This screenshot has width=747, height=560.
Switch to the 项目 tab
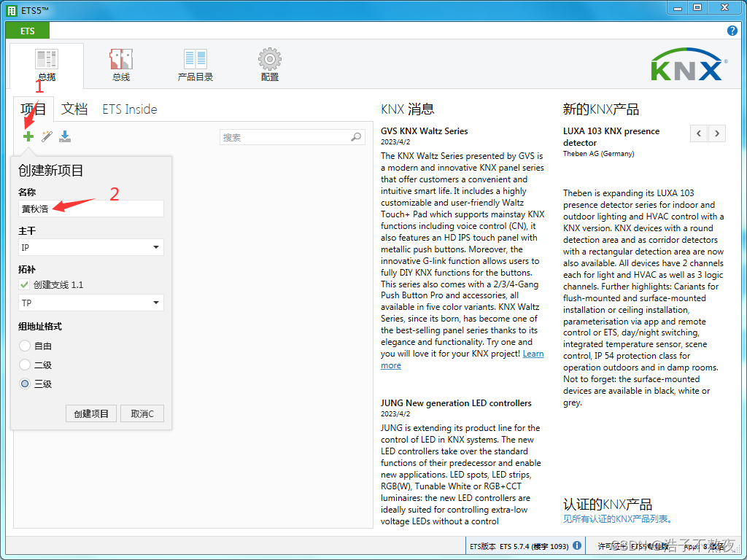click(x=34, y=109)
